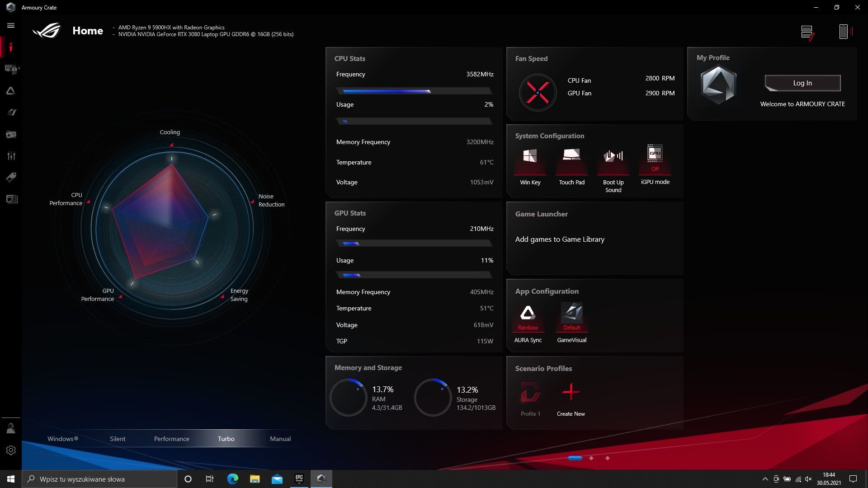The height and width of the screenshot is (488, 868).
Task: Switch to Windows® operating mode
Action: pyautogui.click(x=63, y=439)
